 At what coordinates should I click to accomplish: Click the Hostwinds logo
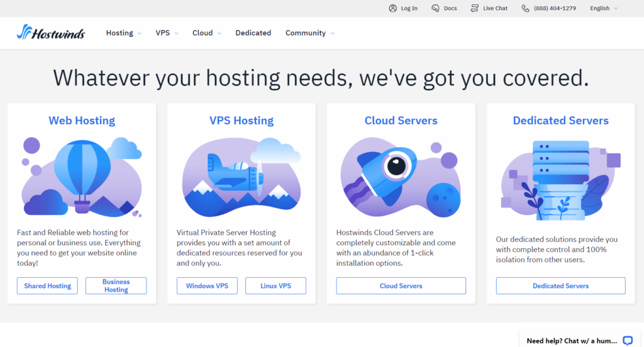point(51,32)
